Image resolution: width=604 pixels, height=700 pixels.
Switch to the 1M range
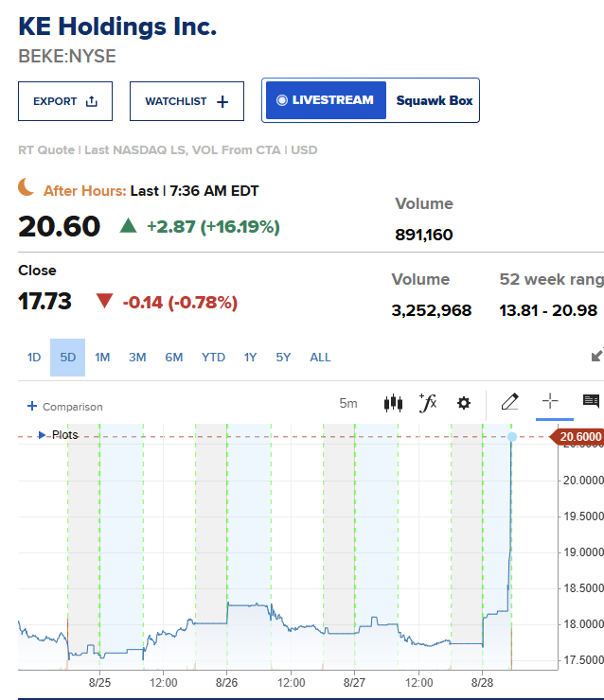click(102, 358)
